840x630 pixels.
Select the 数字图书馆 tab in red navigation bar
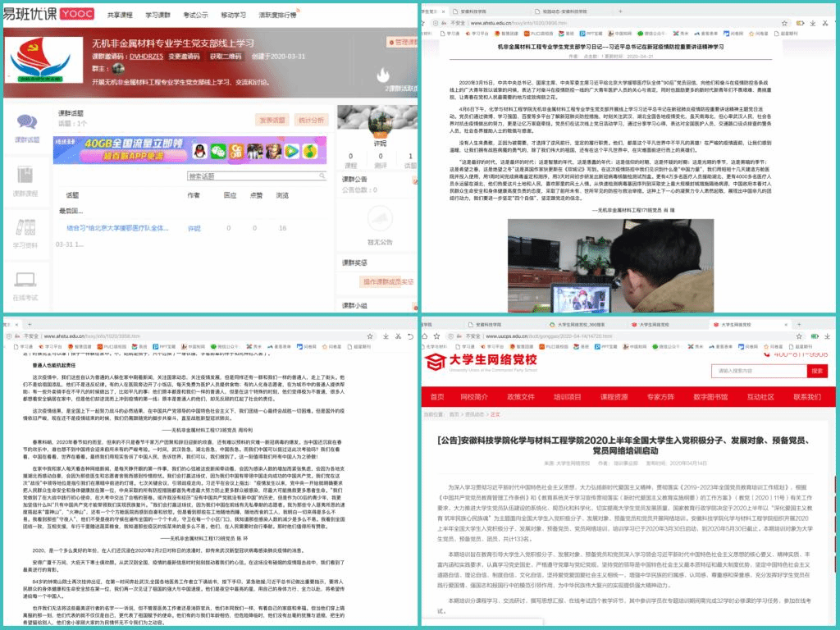[710, 397]
